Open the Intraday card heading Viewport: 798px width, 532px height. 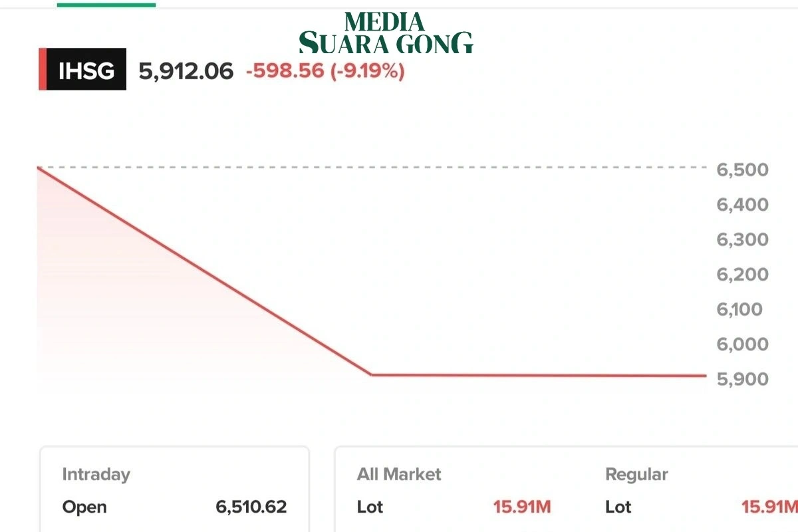tap(96, 475)
